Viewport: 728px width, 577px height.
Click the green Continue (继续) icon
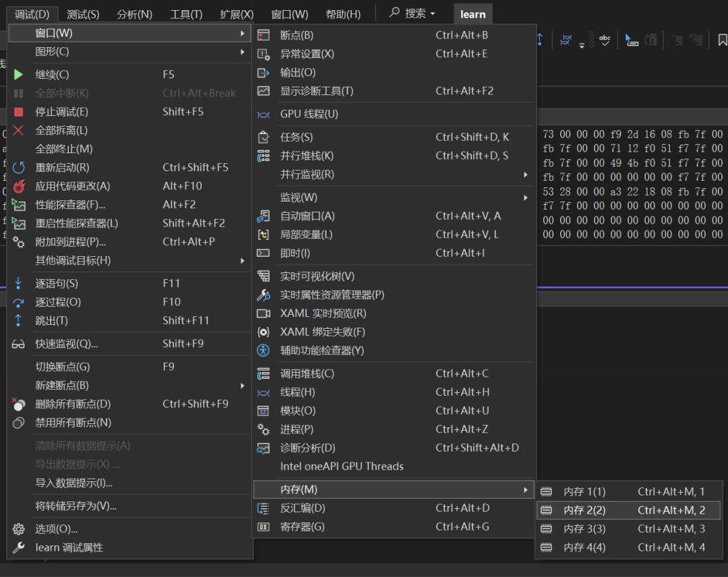tap(19, 75)
